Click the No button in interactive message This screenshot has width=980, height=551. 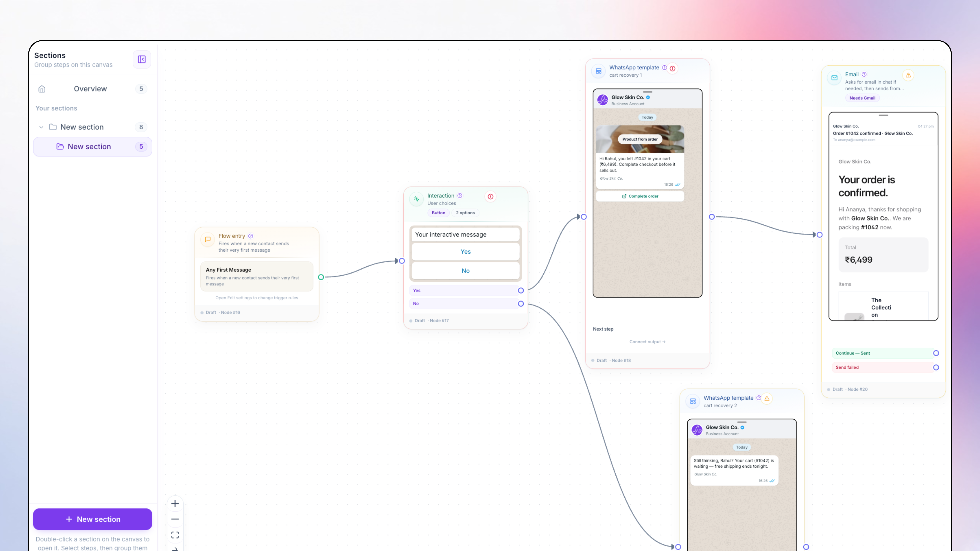466,271
